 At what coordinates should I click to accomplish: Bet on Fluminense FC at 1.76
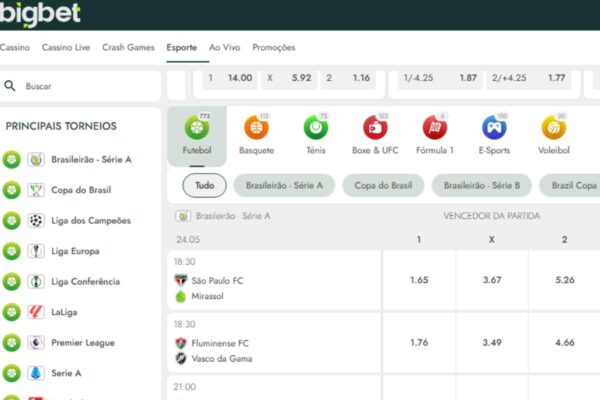(x=419, y=342)
